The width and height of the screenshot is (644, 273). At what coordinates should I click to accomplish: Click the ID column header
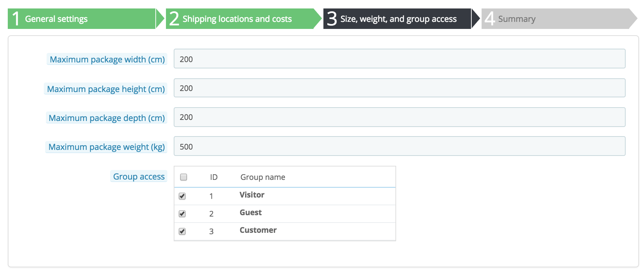[214, 177]
